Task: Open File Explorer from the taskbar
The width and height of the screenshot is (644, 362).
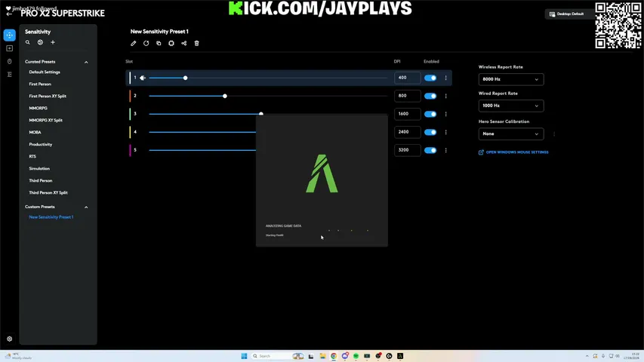Action: (323, 356)
